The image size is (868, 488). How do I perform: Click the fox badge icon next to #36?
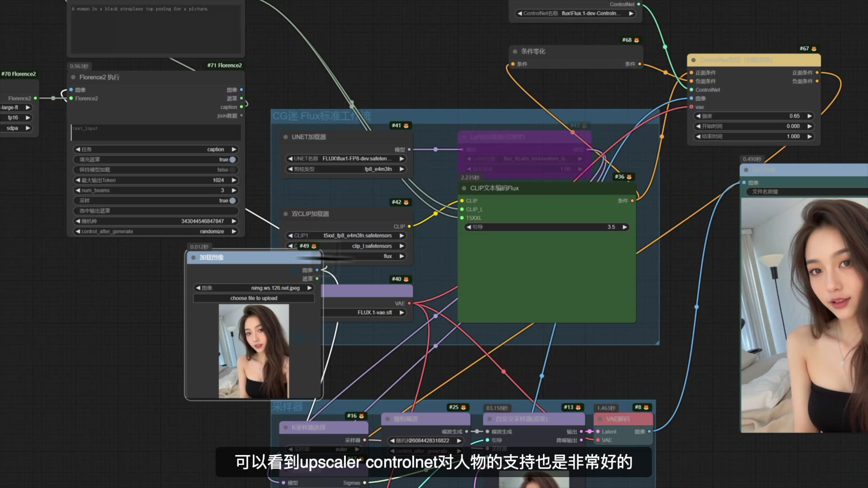tap(629, 177)
